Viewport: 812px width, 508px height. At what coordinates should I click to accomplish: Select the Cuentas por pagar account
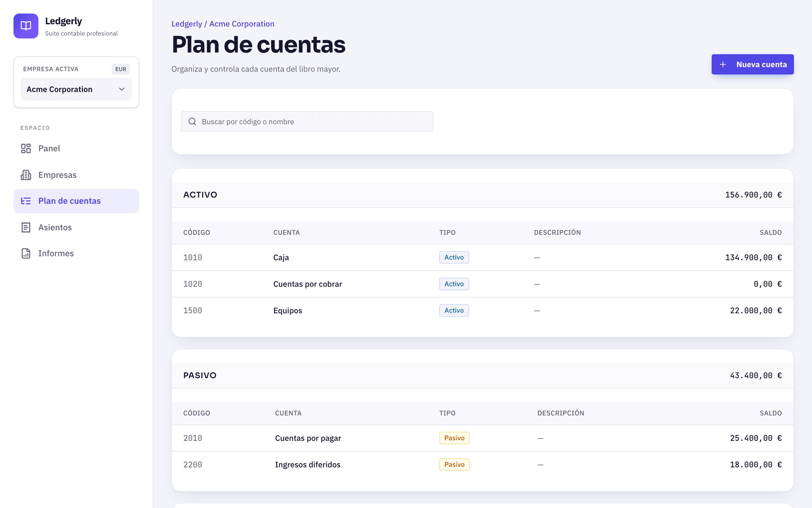tap(308, 438)
